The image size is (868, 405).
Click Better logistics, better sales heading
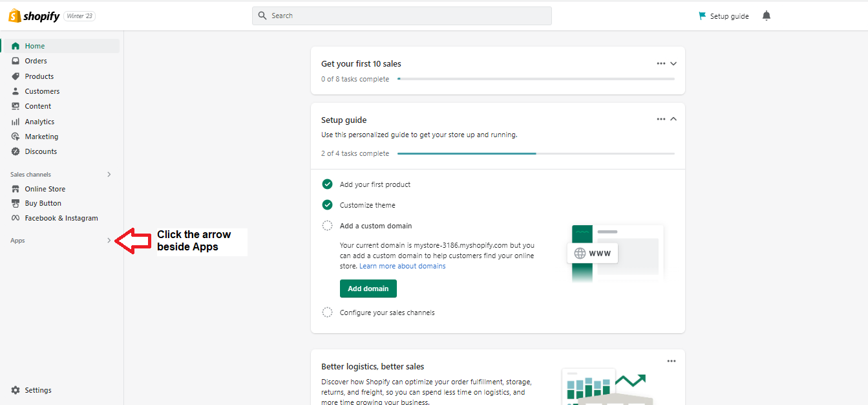[373, 366]
